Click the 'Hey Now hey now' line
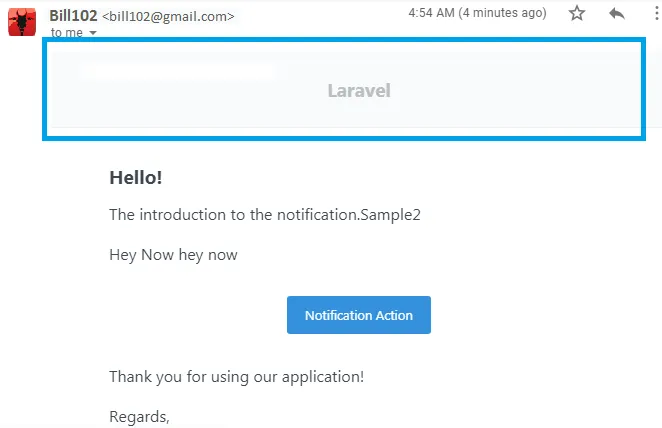Image resolution: width=662 pixels, height=428 pixels. click(x=173, y=255)
